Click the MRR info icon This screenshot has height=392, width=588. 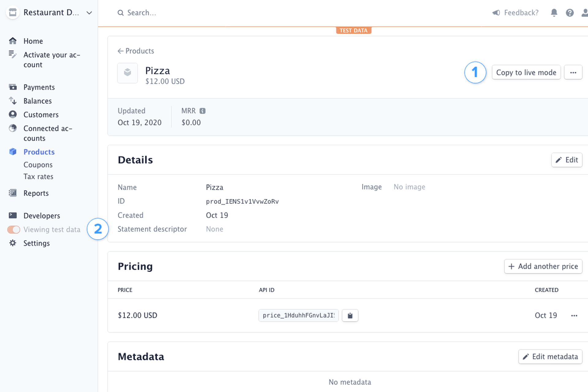203,111
